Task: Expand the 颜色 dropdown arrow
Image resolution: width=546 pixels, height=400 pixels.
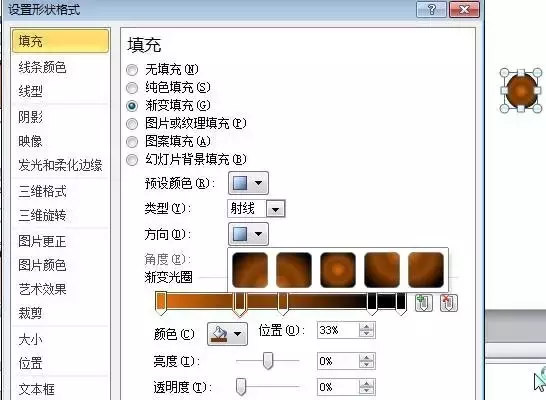Action: pos(238,334)
